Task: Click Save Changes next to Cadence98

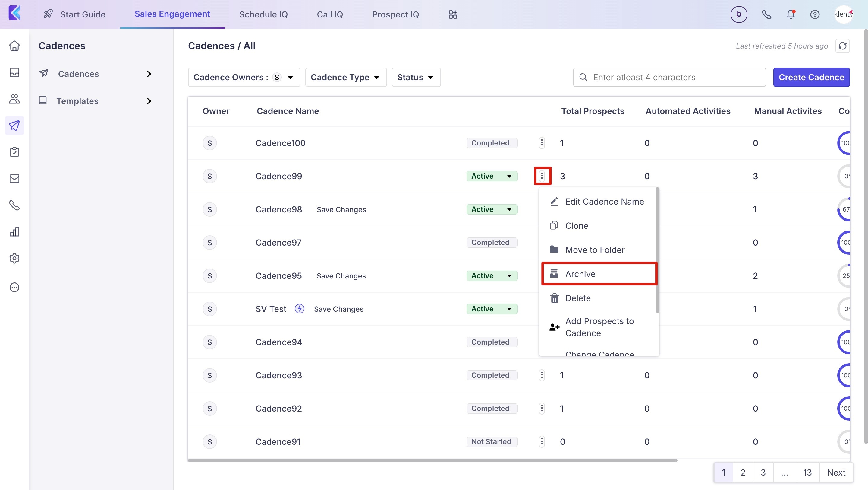Action: 341,209
